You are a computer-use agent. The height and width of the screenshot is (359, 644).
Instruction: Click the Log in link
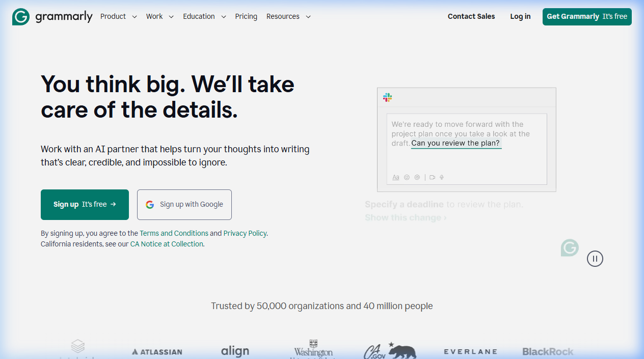coord(520,16)
